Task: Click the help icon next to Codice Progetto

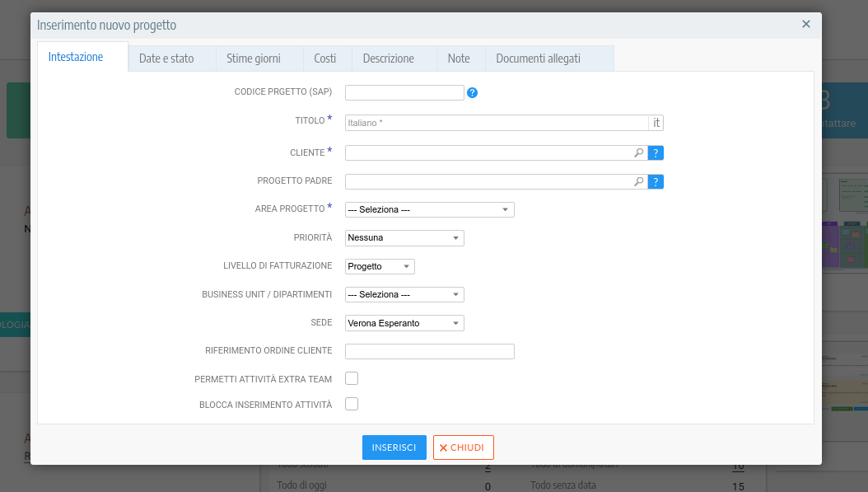Action: point(472,93)
